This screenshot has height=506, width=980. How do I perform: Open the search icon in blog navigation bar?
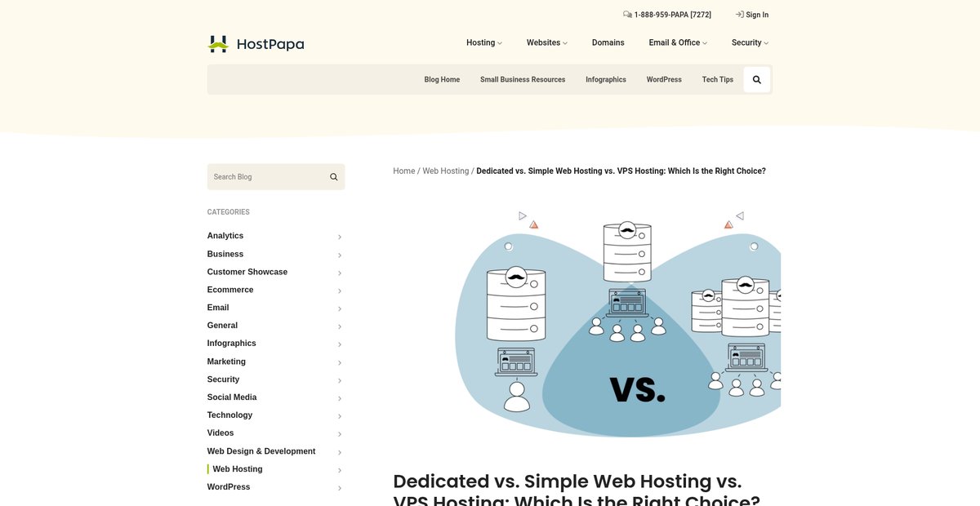point(757,80)
